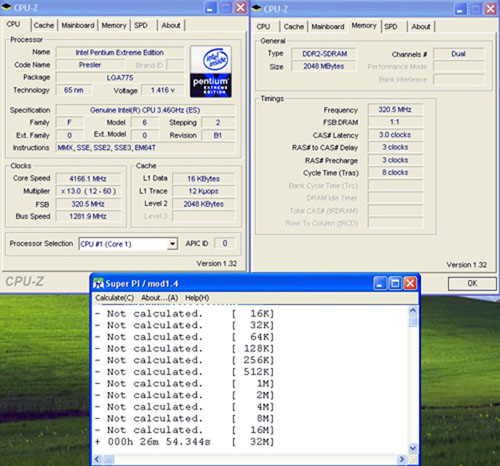Click Super PI vertical scrollbar down arrow

click(x=413, y=448)
